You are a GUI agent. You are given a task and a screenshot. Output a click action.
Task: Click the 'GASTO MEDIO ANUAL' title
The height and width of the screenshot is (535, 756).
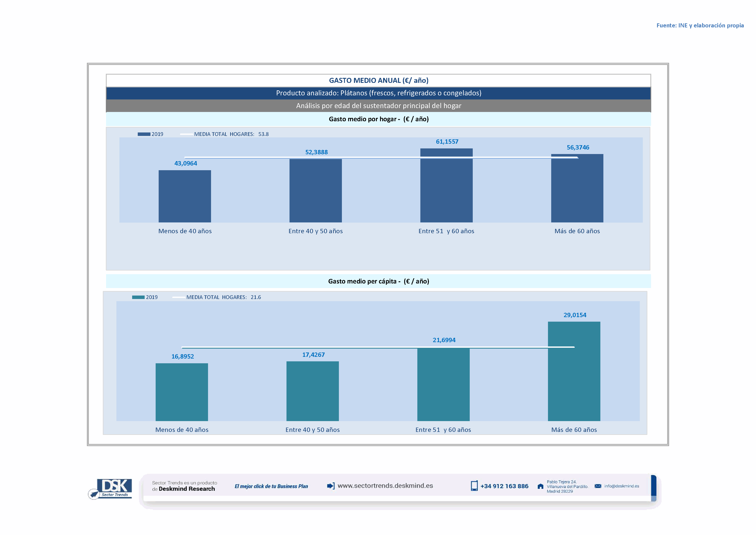point(378,80)
